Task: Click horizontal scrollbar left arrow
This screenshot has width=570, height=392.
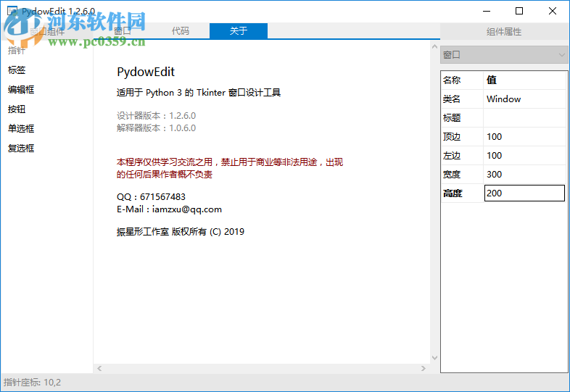Action: [99, 368]
